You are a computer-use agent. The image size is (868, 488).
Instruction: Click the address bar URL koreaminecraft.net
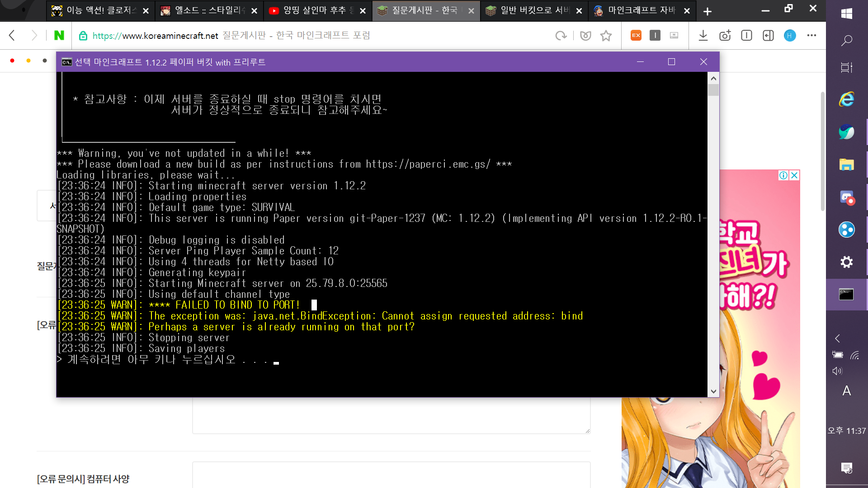[x=156, y=36]
